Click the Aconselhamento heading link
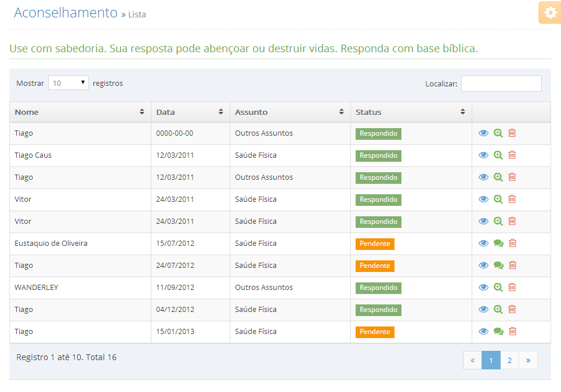 click(x=66, y=13)
